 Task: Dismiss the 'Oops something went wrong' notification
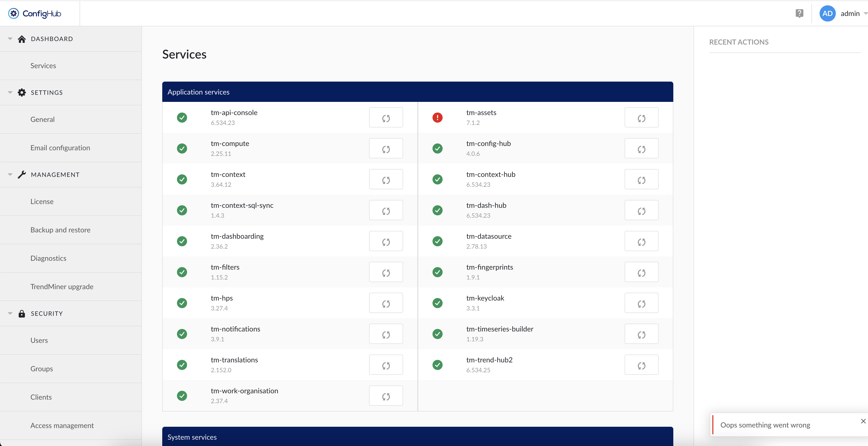[x=863, y=421]
